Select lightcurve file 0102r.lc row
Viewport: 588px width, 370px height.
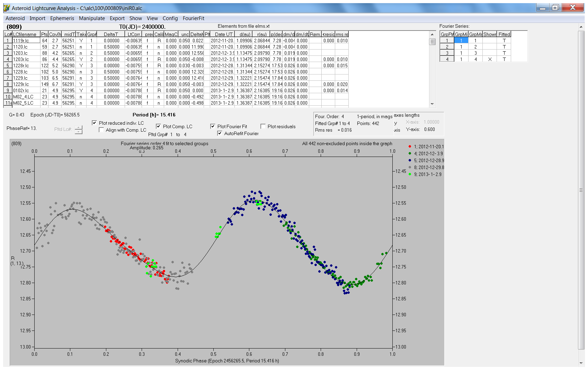[x=176, y=90]
